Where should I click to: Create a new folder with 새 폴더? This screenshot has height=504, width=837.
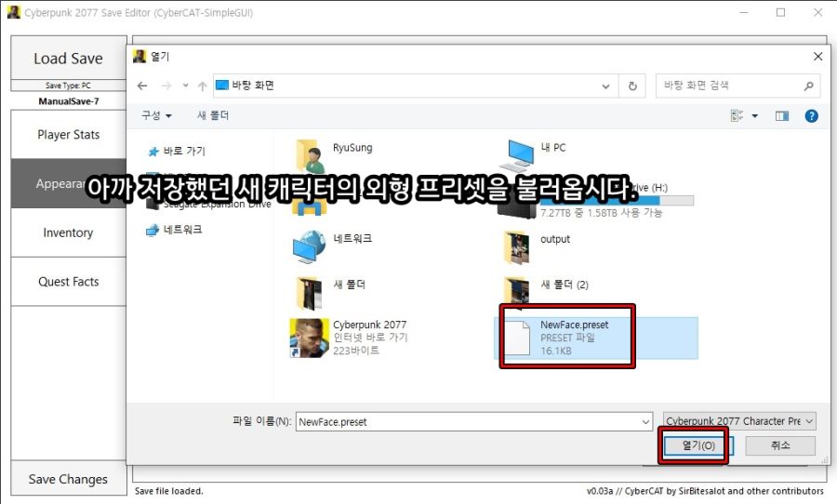213,115
